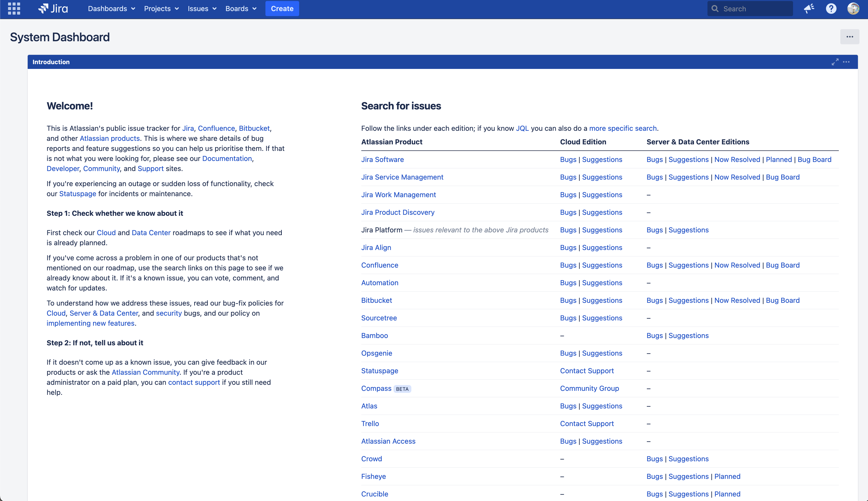Open Jira Software Planned link

pos(778,160)
